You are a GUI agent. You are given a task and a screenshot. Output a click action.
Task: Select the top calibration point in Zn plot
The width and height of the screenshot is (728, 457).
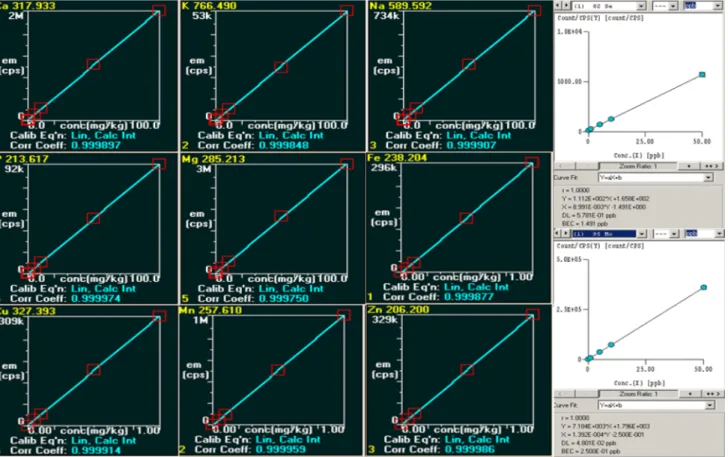point(533,314)
